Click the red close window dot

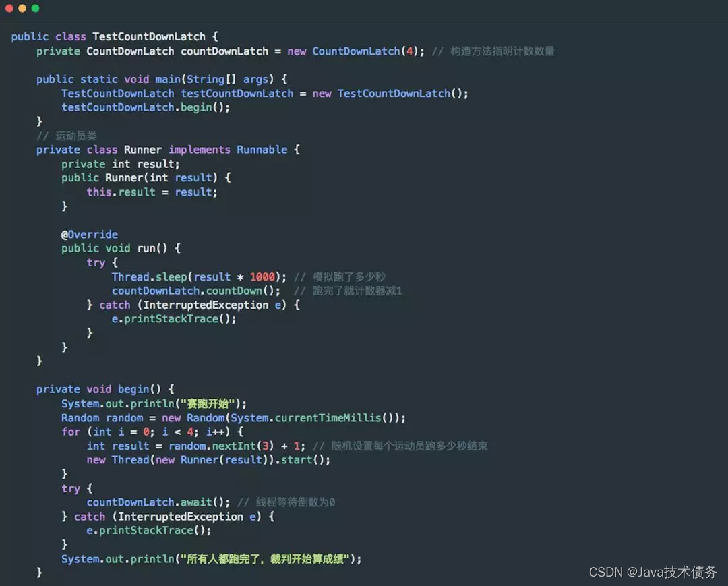[x=9, y=8]
